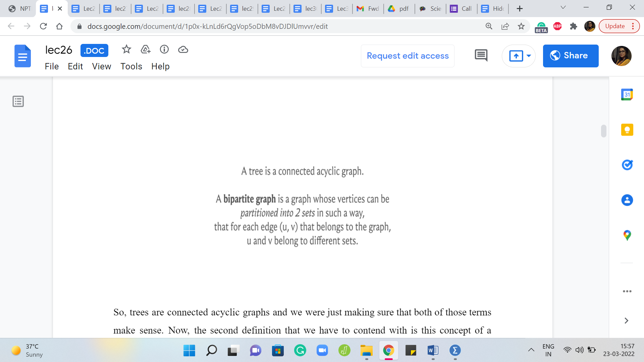Check the cloud document status icon
644x362 pixels.
click(x=183, y=50)
